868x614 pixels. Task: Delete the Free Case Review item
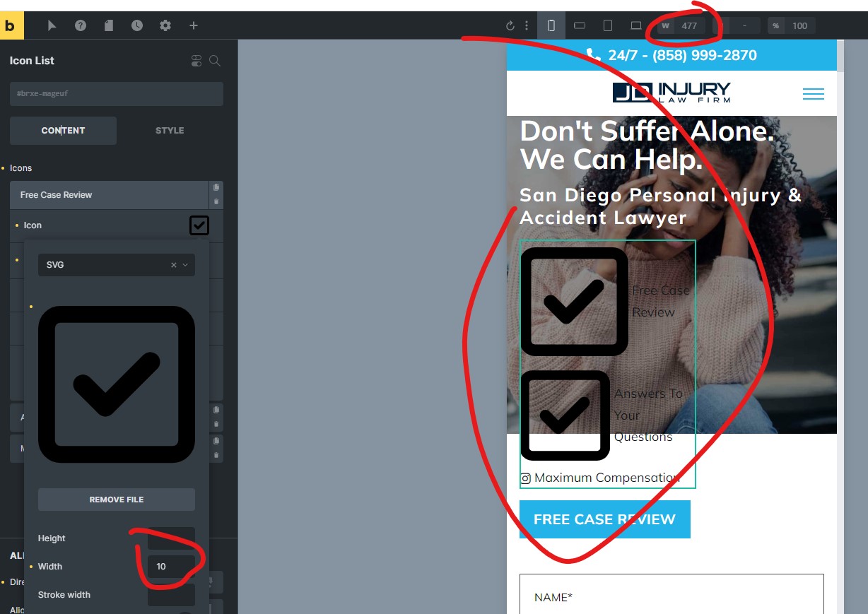pos(216,201)
